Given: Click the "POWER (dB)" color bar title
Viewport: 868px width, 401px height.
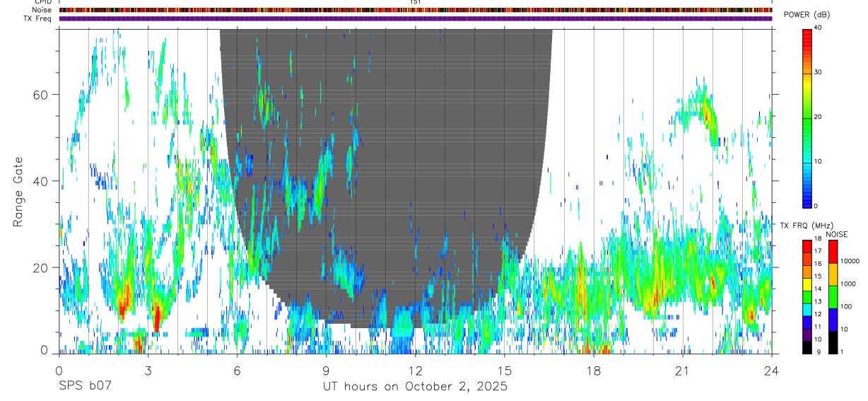Looking at the screenshot, I should click(x=807, y=16).
